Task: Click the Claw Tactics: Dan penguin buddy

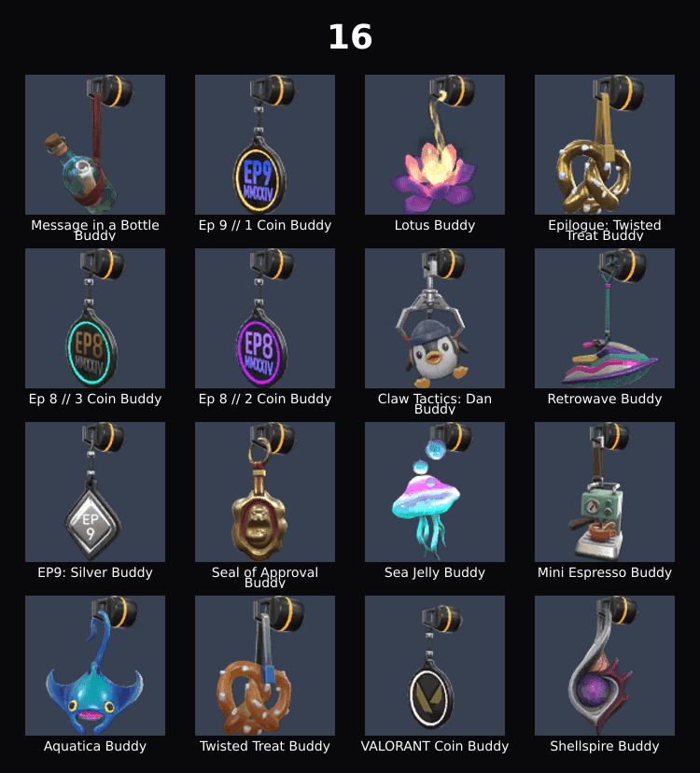Action: (x=435, y=318)
